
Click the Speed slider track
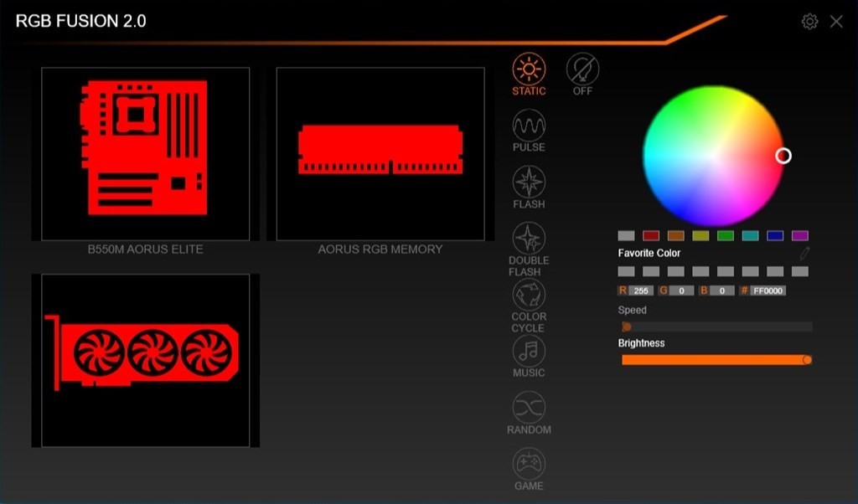[717, 327]
